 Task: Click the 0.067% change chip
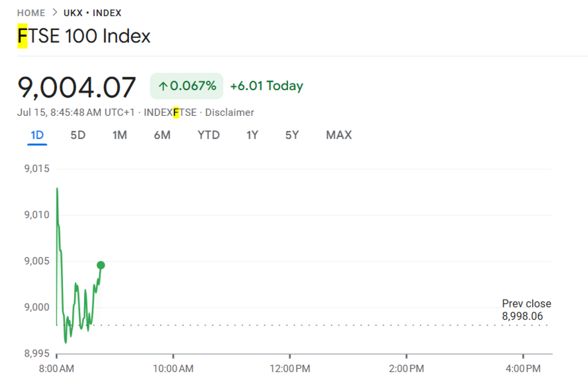coord(186,85)
